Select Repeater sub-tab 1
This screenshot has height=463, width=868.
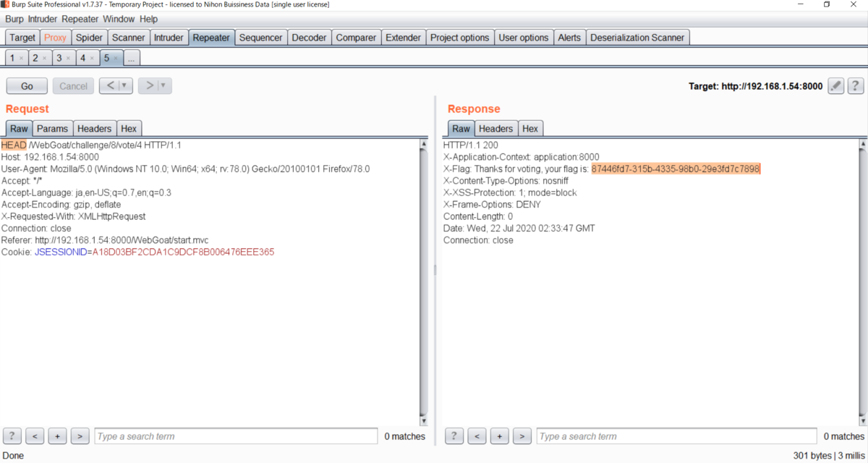(x=12, y=58)
